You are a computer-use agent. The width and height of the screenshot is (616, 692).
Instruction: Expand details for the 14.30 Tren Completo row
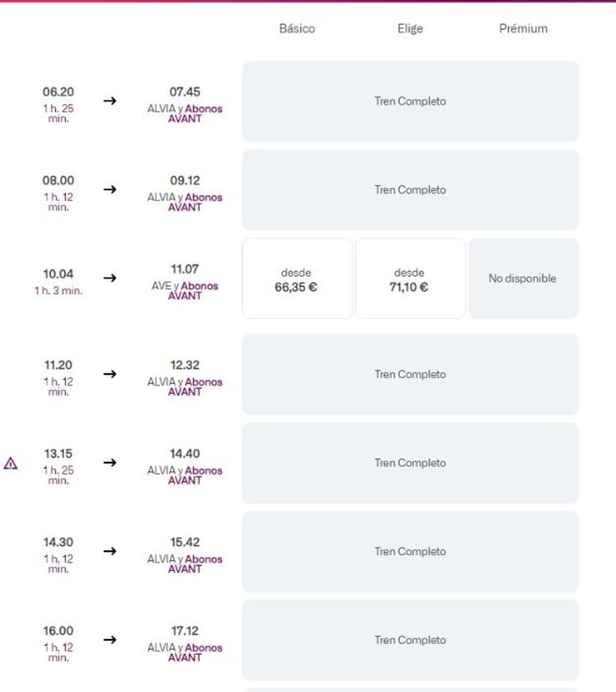pyautogui.click(x=410, y=551)
